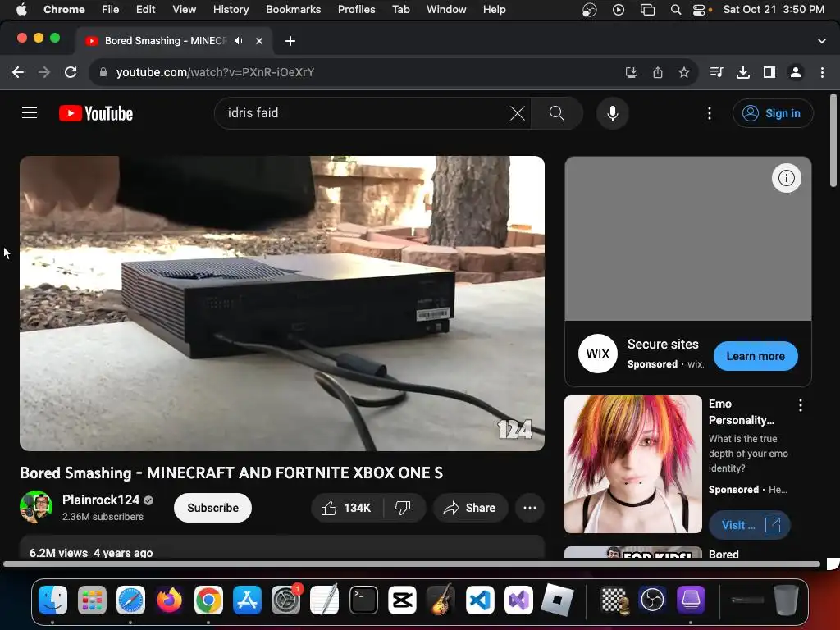
Task: Dislike the video with thumbs down
Action: [x=403, y=508]
